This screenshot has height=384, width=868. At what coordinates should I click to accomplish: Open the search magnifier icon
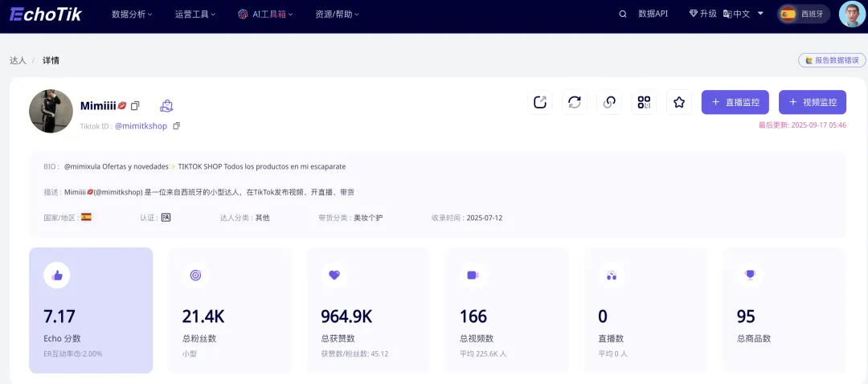click(x=623, y=14)
